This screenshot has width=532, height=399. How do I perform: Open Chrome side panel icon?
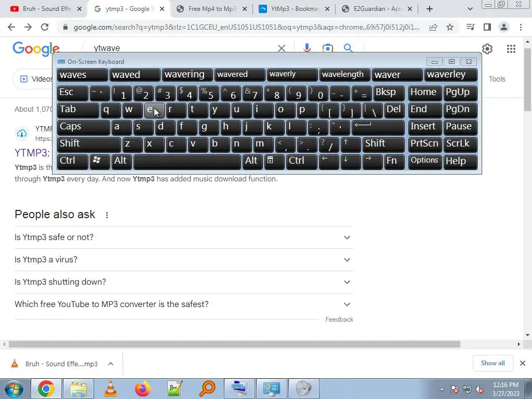point(487,27)
